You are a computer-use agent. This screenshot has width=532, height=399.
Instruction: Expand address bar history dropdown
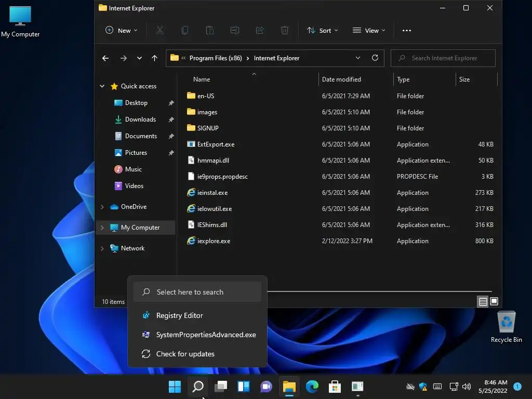[x=357, y=58]
